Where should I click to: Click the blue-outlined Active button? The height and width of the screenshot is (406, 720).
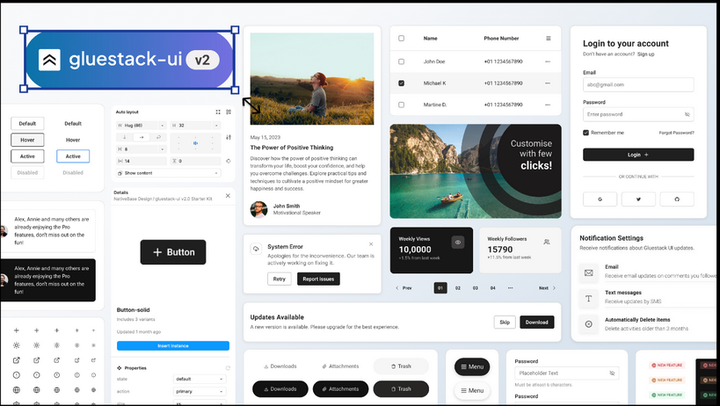point(73,157)
